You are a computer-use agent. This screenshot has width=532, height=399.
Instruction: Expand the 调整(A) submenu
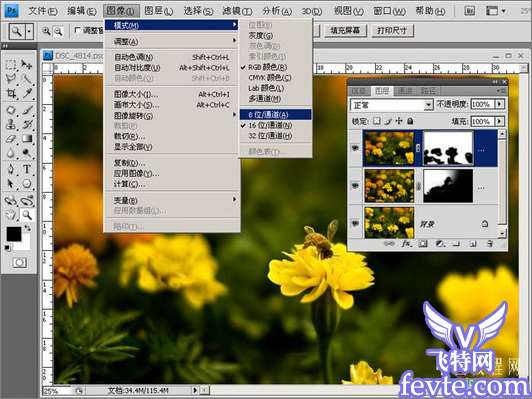[171, 41]
